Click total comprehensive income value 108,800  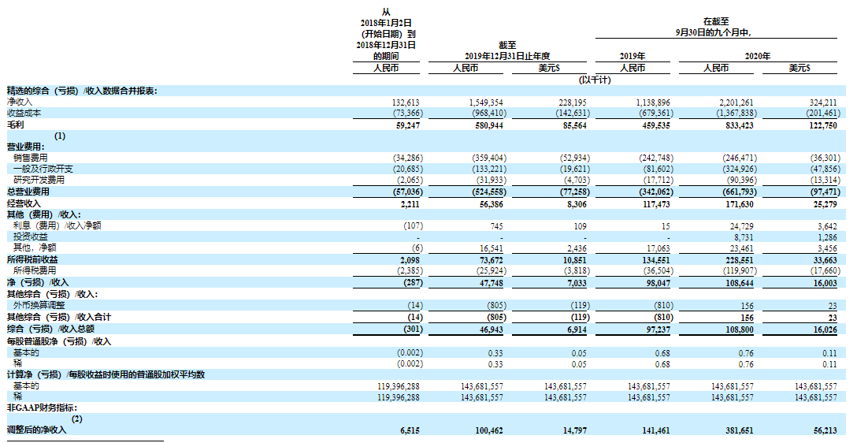[738, 330]
